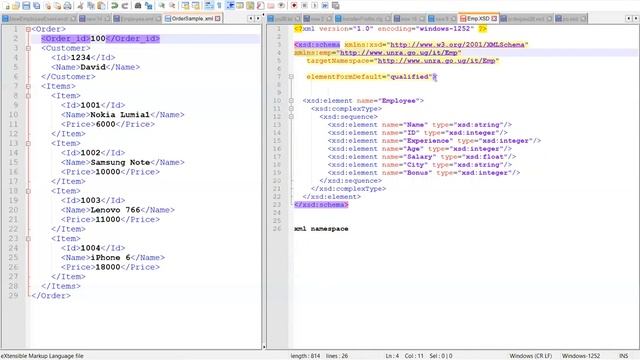Open the User Defined Language dialog icon

[x=240, y=6]
